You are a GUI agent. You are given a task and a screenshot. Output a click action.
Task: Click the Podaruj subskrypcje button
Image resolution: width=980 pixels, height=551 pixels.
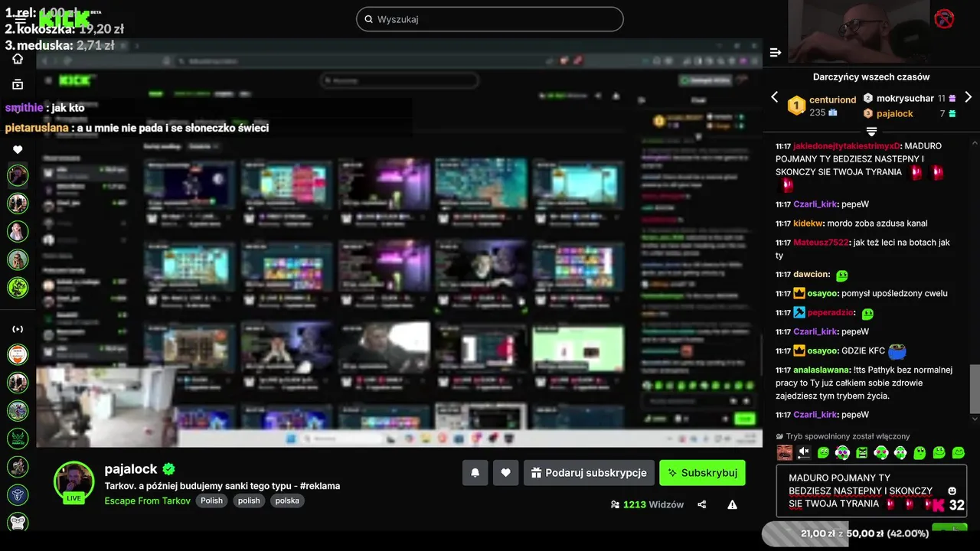(x=589, y=473)
